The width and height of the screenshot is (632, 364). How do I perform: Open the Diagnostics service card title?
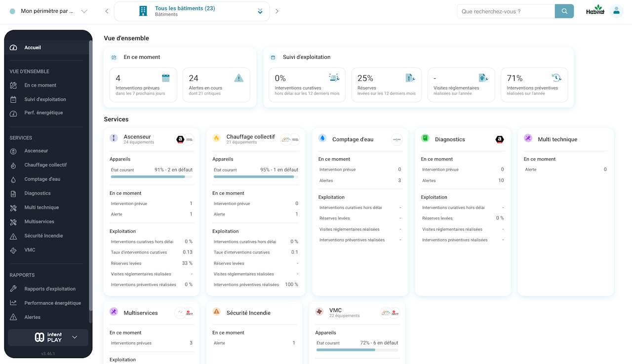[x=450, y=140]
